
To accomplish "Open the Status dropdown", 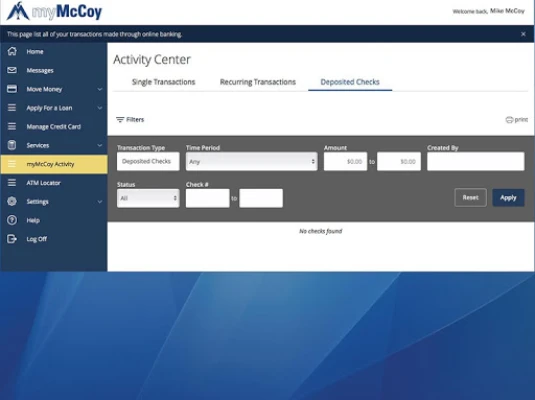I will (x=148, y=198).
